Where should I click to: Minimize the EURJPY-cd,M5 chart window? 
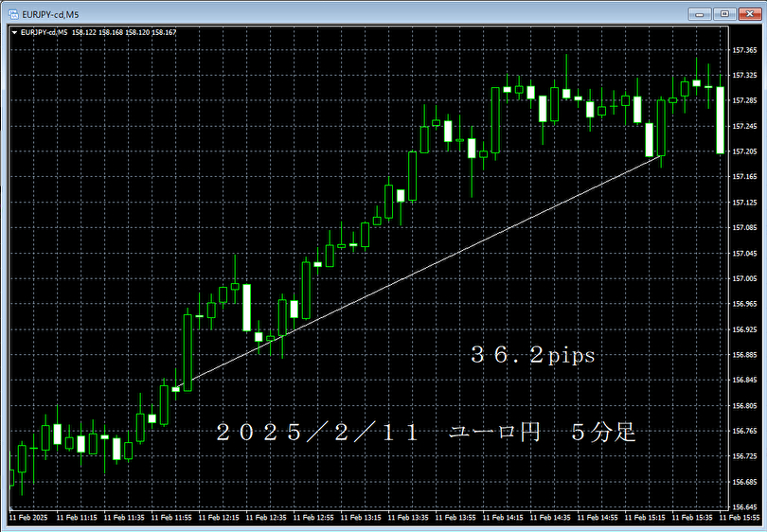700,14
